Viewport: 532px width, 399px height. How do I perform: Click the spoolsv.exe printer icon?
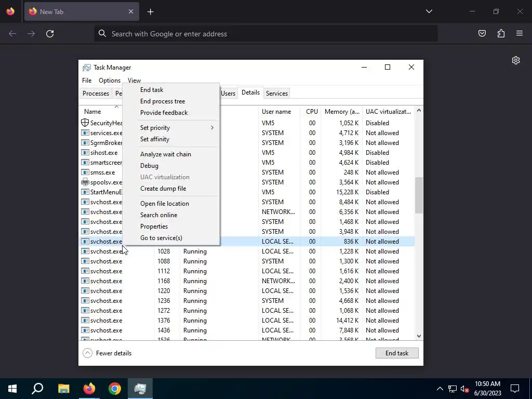[85, 182]
